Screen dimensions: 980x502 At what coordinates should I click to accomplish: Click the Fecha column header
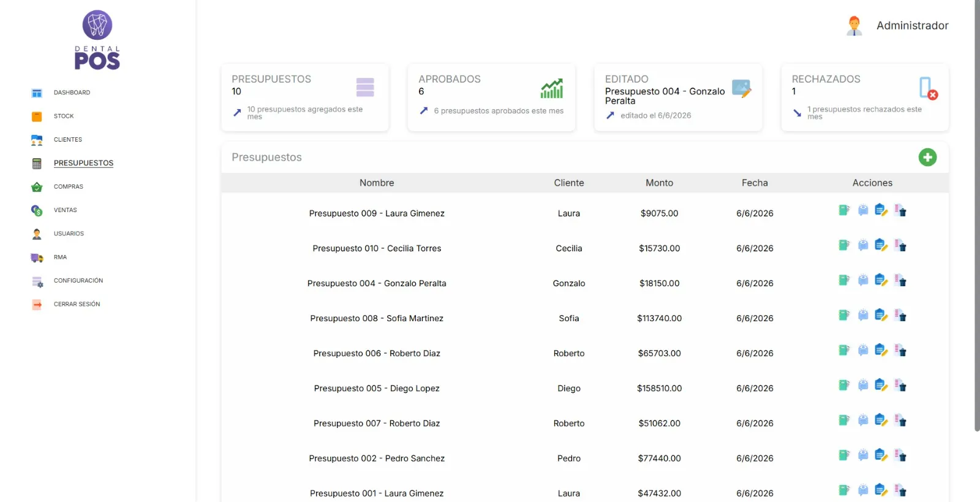pos(755,183)
